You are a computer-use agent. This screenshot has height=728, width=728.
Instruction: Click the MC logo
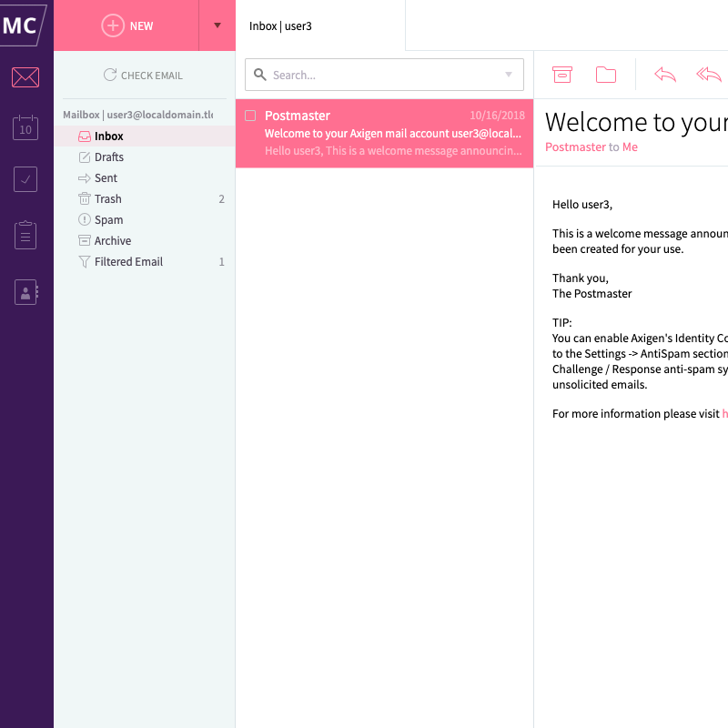pyautogui.click(x=22, y=25)
